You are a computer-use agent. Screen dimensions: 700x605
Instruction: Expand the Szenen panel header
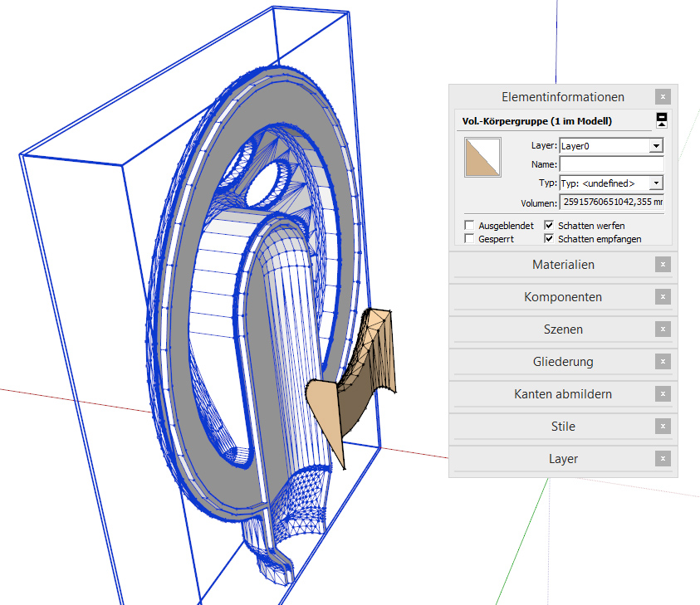(x=563, y=329)
